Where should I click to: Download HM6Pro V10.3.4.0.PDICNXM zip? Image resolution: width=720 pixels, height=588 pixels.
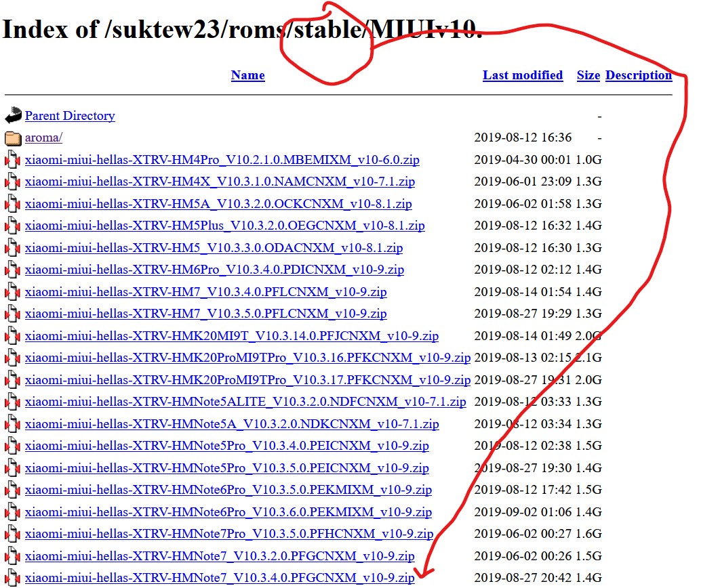pyautogui.click(x=214, y=270)
